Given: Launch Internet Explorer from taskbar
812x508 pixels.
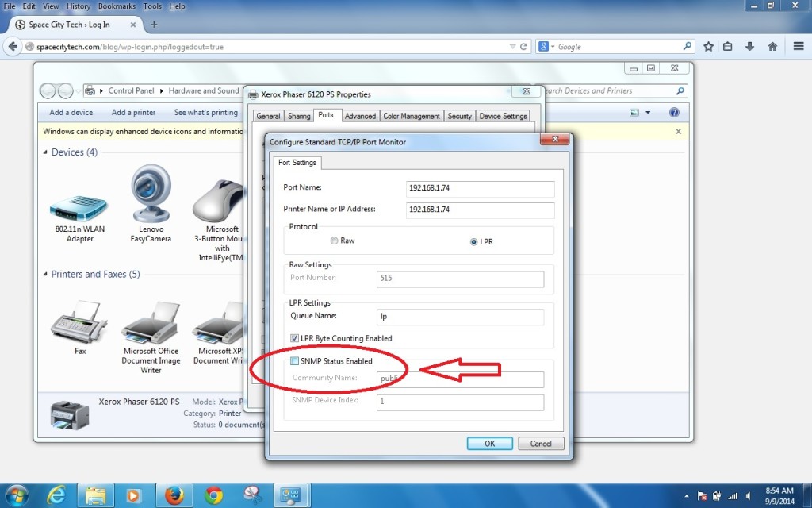Looking at the screenshot, I should pyautogui.click(x=56, y=495).
